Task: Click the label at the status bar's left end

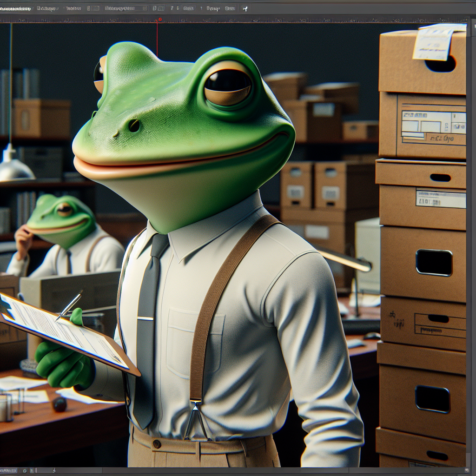Action: coord(8,471)
